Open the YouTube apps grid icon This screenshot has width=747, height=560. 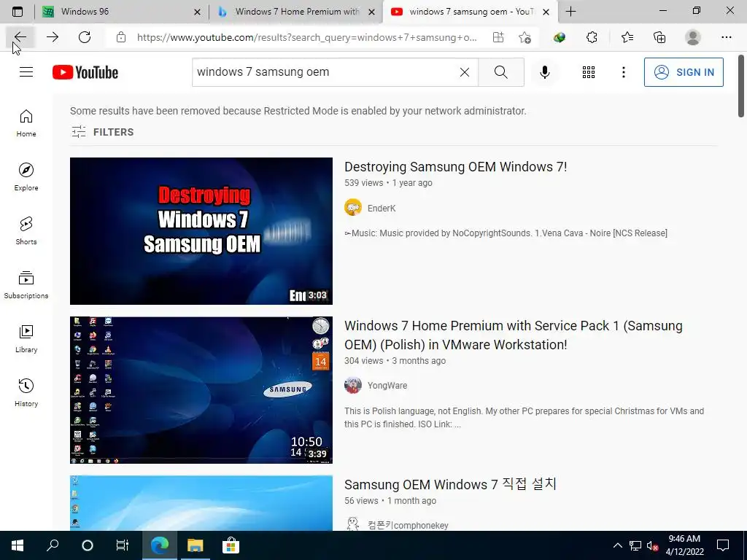589,72
